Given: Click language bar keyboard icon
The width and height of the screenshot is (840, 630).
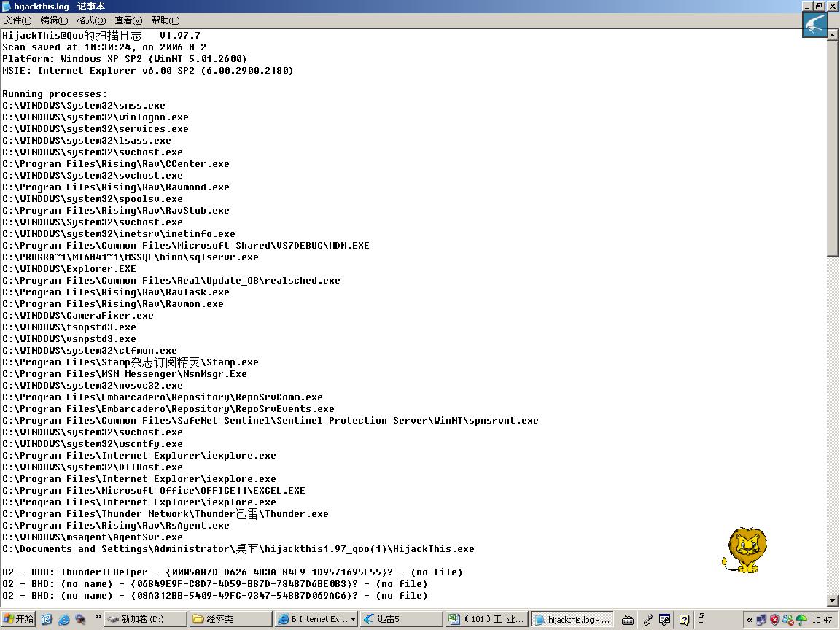Looking at the screenshot, I should pos(627,620).
